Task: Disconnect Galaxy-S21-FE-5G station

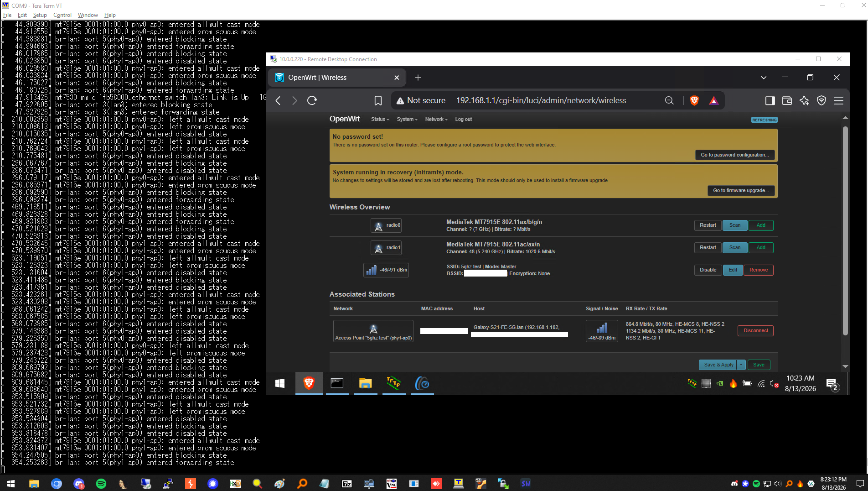Action: pos(756,331)
